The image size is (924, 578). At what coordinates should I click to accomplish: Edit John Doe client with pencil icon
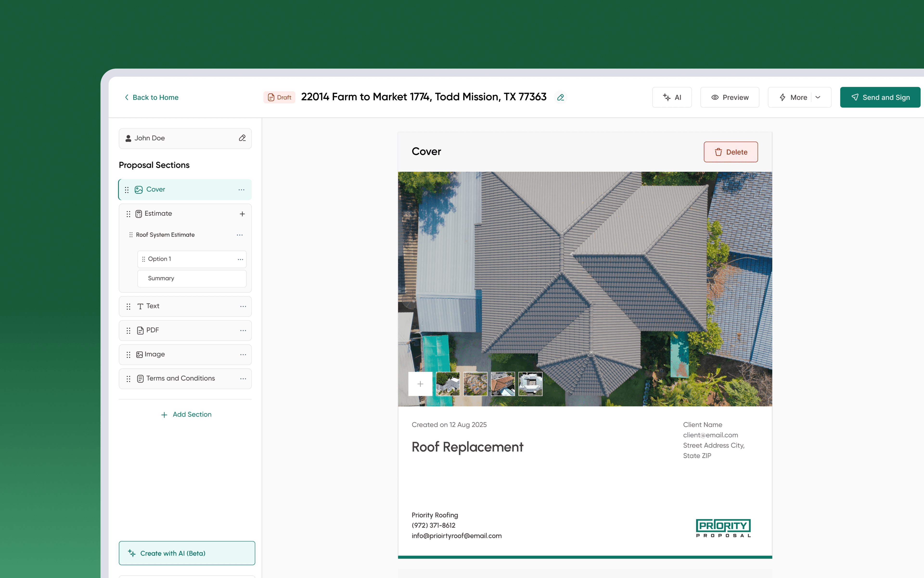(242, 138)
